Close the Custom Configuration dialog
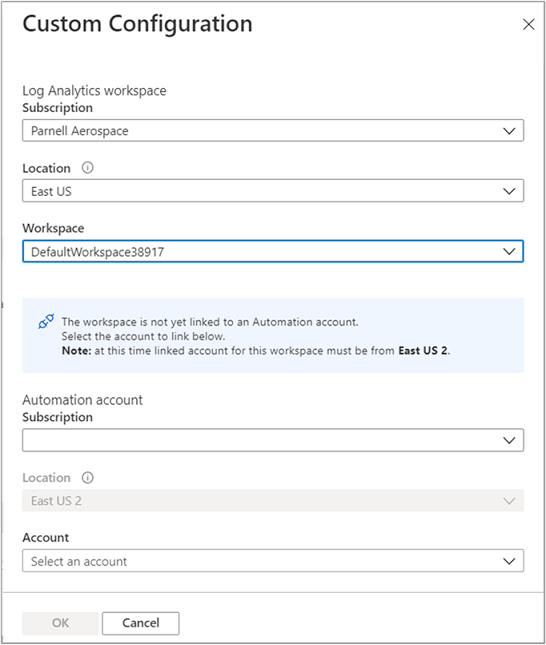The width and height of the screenshot is (546, 645). click(528, 24)
